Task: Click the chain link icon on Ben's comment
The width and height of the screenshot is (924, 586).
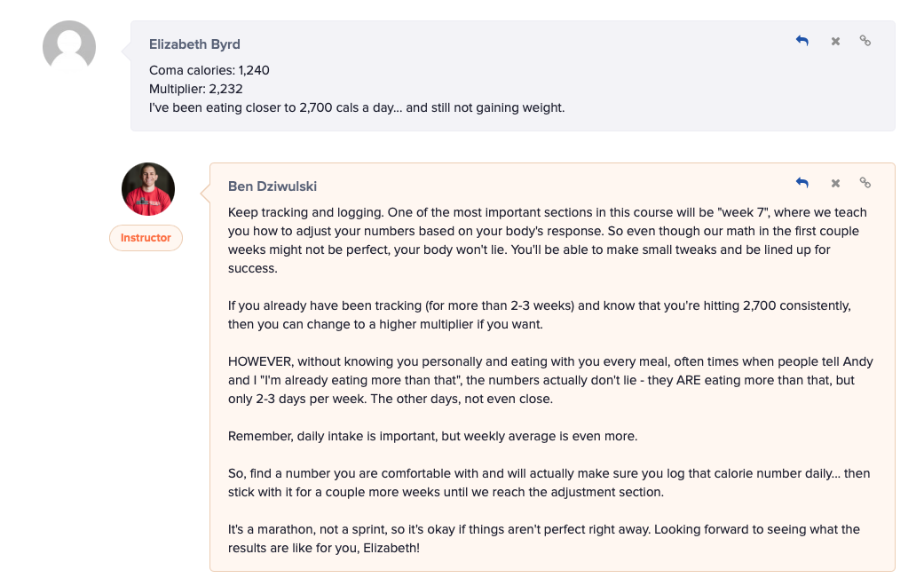Action: pos(865,183)
